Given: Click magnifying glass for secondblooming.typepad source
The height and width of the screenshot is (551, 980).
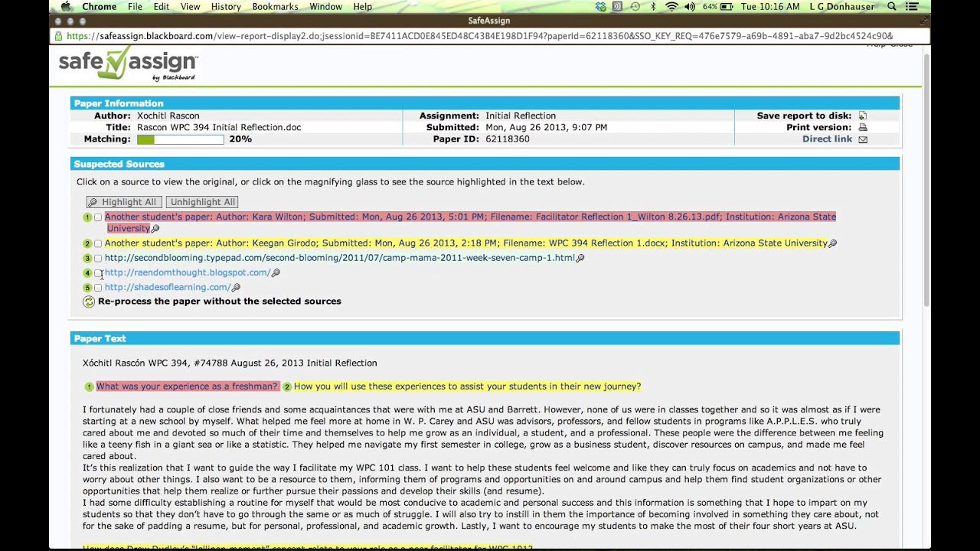Looking at the screenshot, I should tap(580, 258).
